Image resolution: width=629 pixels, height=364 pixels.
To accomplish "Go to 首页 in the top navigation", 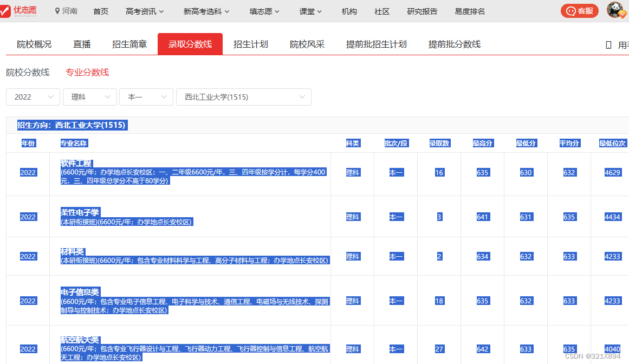I will click(x=101, y=11).
